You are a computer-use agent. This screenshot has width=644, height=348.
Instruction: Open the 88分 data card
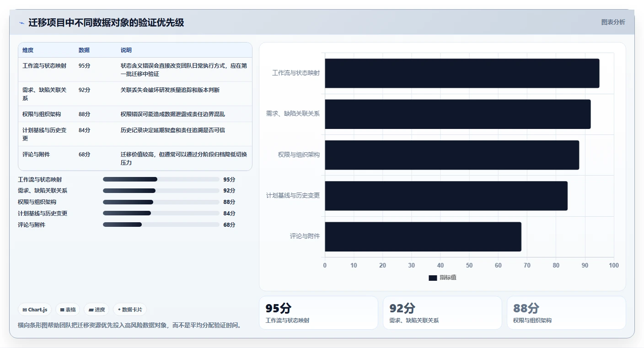click(x=566, y=313)
